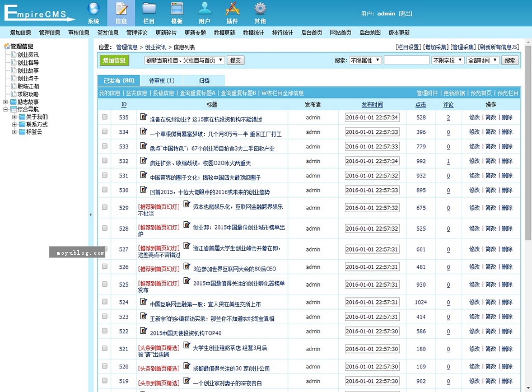
Task: Click the edit icon for article 533
Action: click(143, 146)
